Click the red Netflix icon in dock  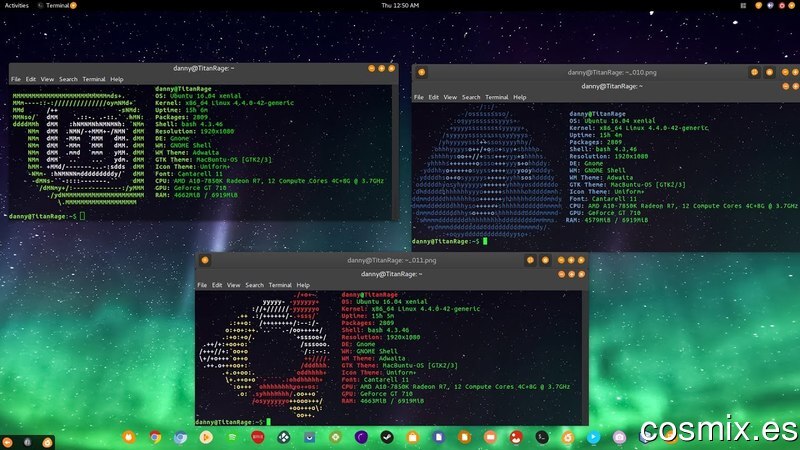point(258,437)
